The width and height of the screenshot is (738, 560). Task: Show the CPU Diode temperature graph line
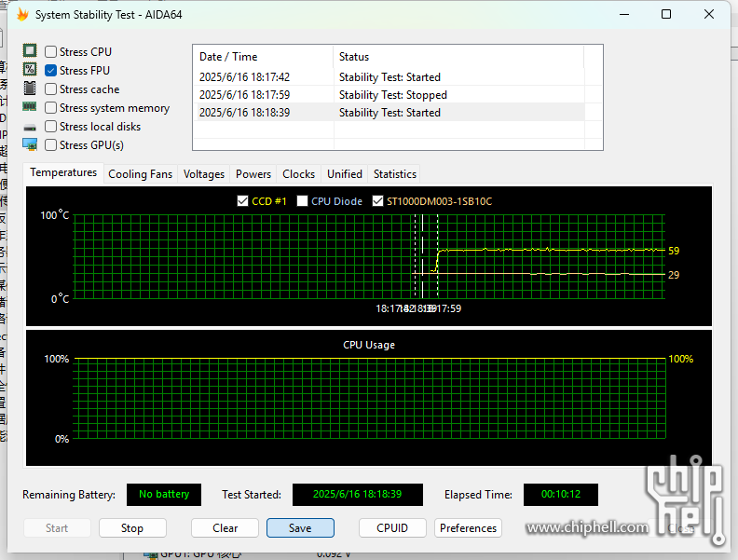[302, 201]
